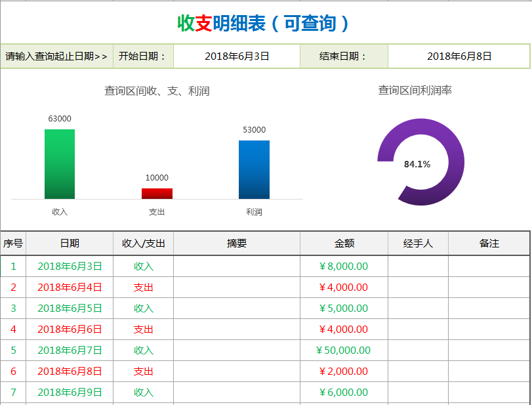Screen dimensions: 532x405
Task: Select date cell 2018年6月3日 in row 1
Action: pyautogui.click(x=70, y=266)
